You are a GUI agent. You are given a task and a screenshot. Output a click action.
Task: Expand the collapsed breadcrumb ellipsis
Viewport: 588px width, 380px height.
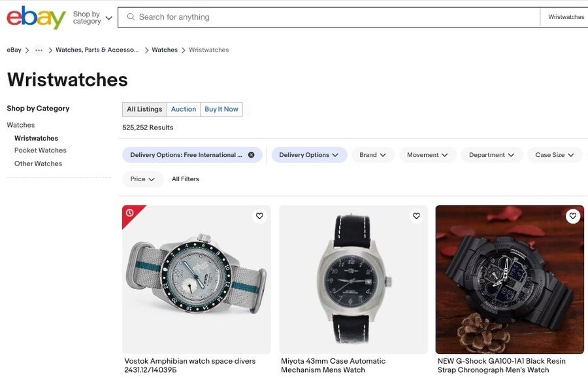click(38, 49)
